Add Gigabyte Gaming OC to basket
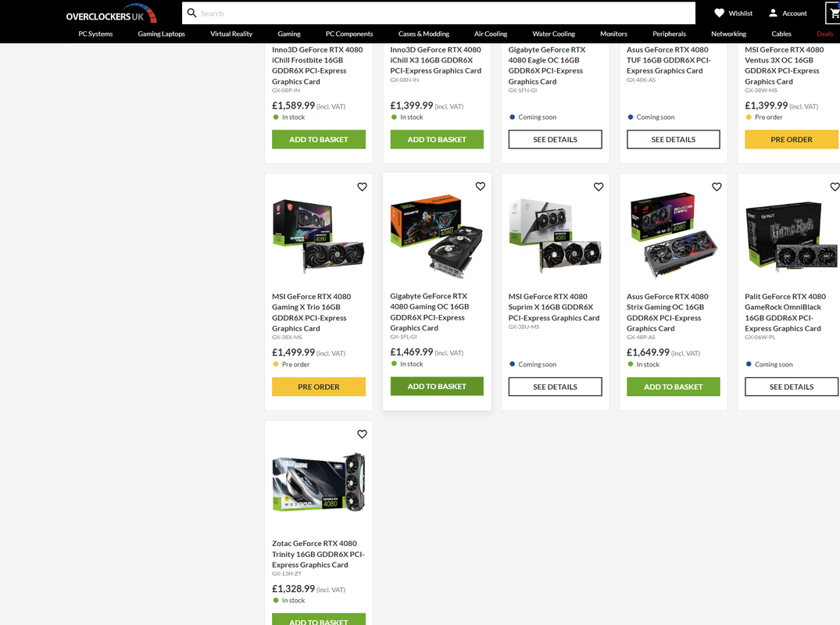The width and height of the screenshot is (840, 625). point(437,386)
